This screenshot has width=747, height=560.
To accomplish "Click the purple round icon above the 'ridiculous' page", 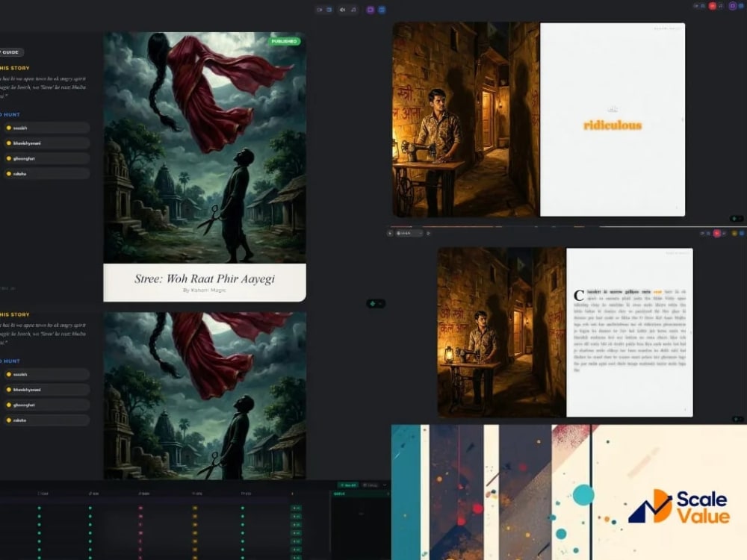I will (733, 6).
